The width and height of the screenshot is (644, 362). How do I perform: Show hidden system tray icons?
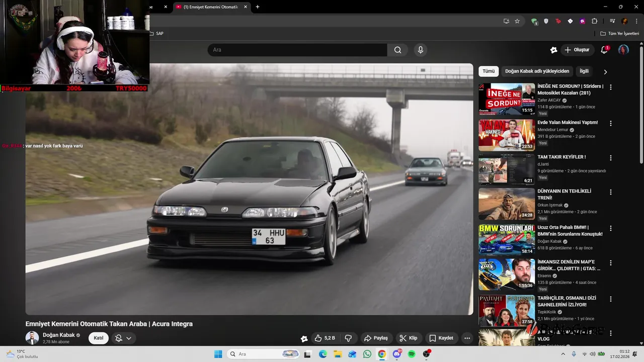pos(563,354)
